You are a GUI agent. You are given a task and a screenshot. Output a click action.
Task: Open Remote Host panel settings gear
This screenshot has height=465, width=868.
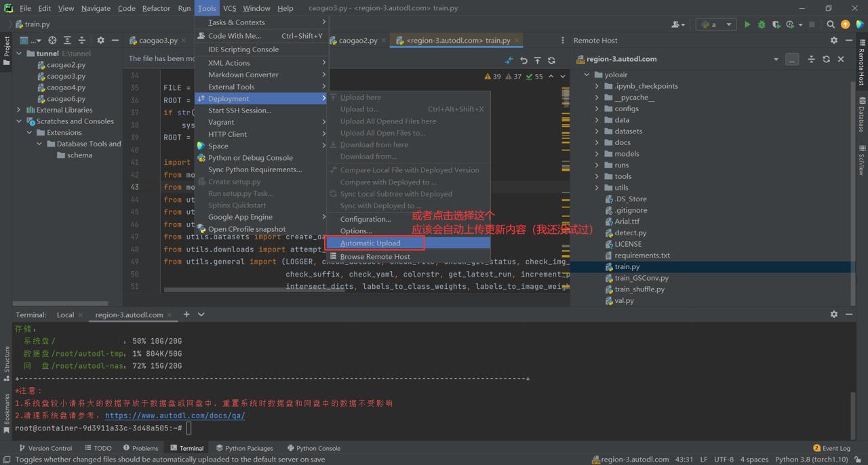coord(834,41)
